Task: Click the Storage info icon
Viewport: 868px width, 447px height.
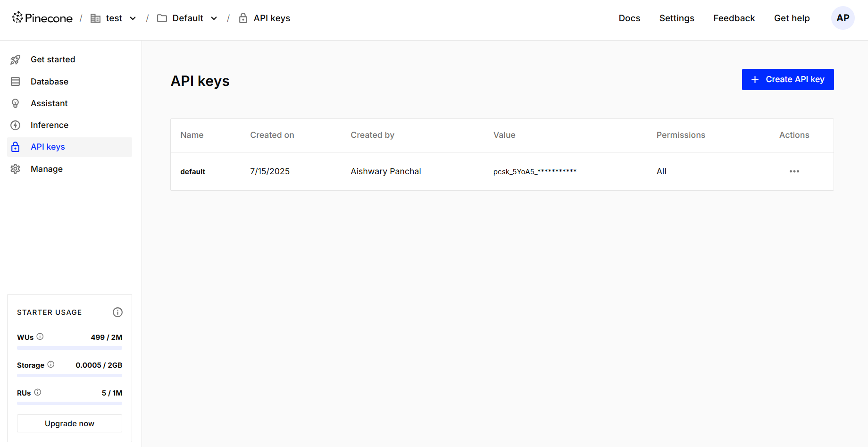Action: click(x=51, y=364)
